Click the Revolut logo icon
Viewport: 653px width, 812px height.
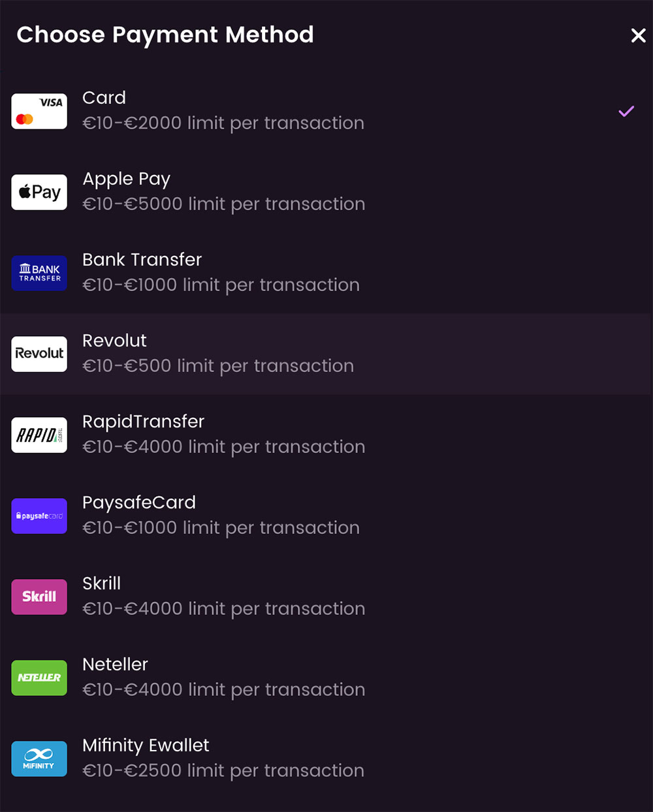[39, 354]
